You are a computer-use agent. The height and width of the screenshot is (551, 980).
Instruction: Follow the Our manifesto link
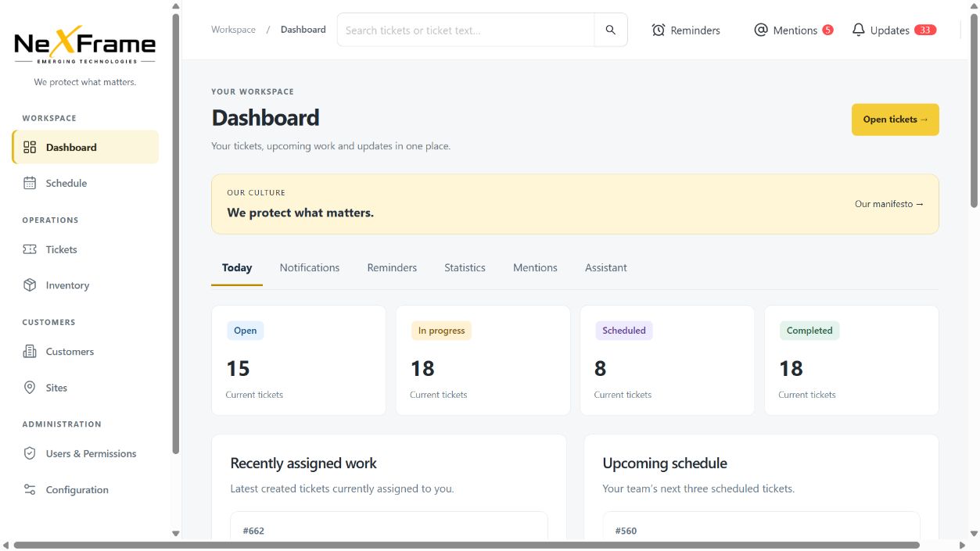tap(889, 204)
